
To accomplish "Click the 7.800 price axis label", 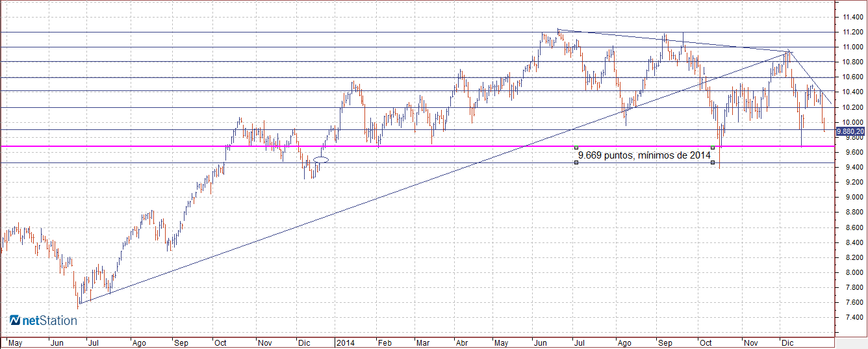I will coord(855,287).
